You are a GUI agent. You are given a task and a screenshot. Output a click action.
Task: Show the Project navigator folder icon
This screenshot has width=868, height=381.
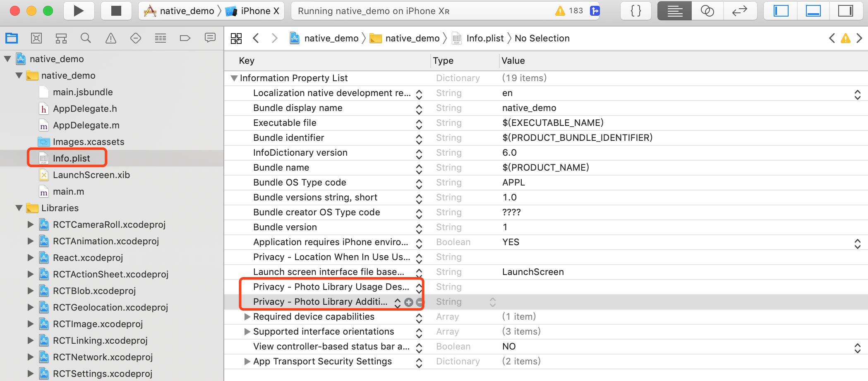click(x=12, y=38)
